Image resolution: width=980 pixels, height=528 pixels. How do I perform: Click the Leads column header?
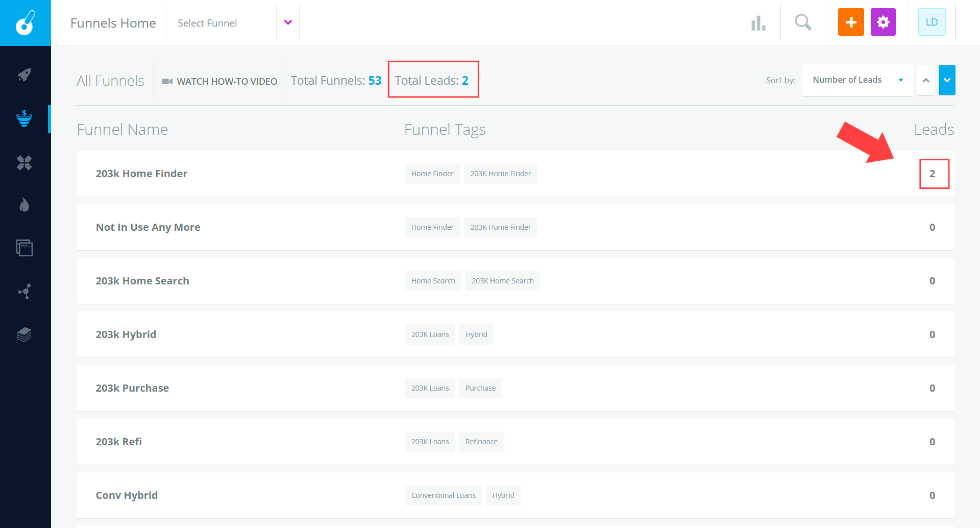tap(934, 130)
